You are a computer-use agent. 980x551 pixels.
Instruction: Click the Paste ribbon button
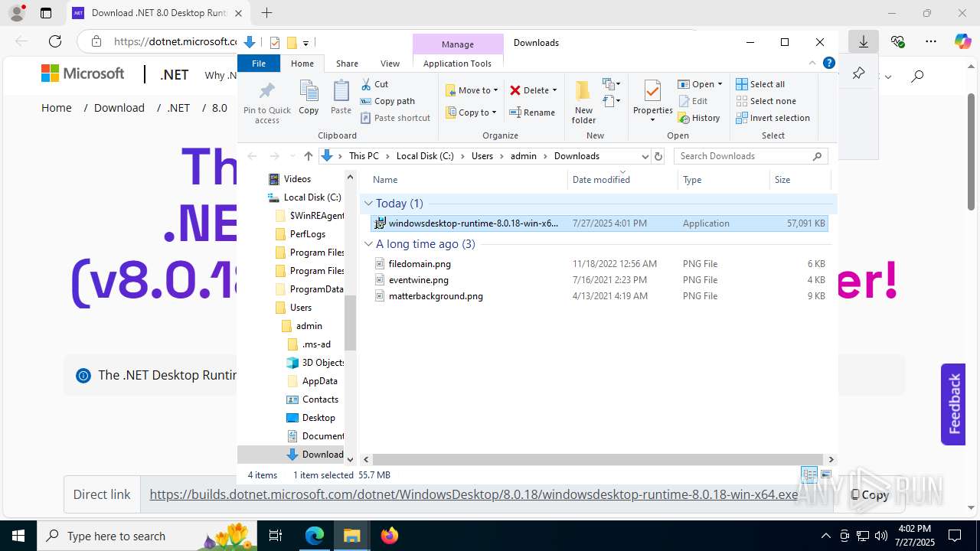[x=341, y=97]
